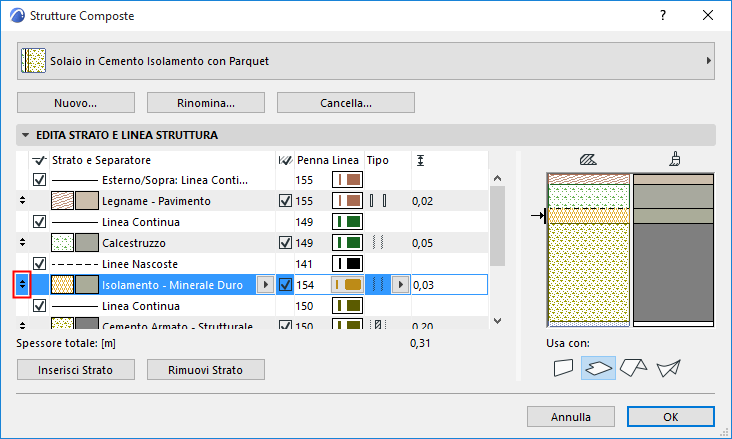Click drag handle of Isolamento - Minerale Duro row
732x439 pixels.
click(x=22, y=284)
